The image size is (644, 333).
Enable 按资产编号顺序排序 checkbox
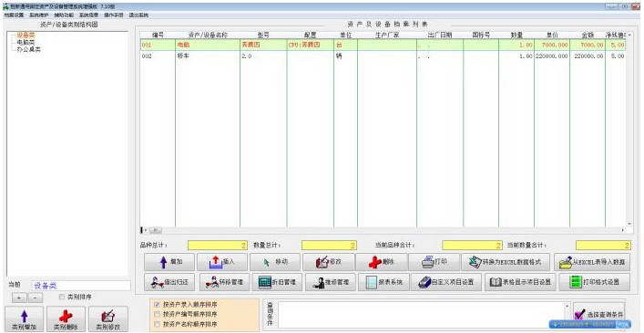click(157, 314)
